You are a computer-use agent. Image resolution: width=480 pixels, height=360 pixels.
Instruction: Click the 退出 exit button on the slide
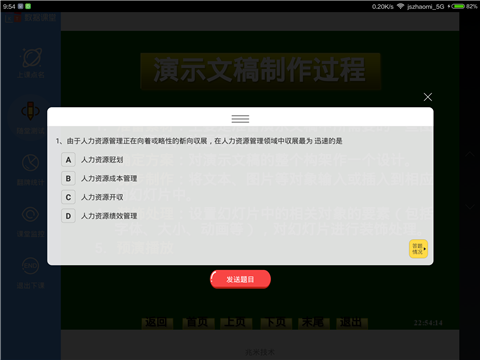coord(351,322)
